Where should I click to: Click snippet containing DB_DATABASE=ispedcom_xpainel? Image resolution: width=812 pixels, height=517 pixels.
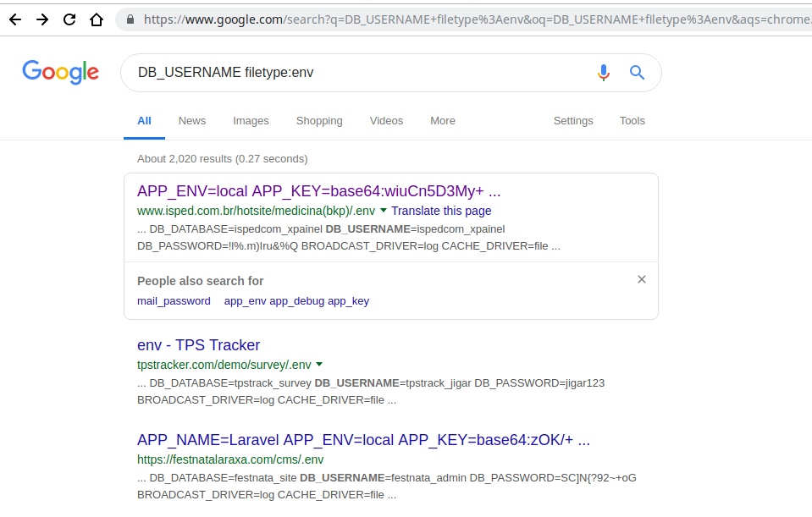(349, 237)
